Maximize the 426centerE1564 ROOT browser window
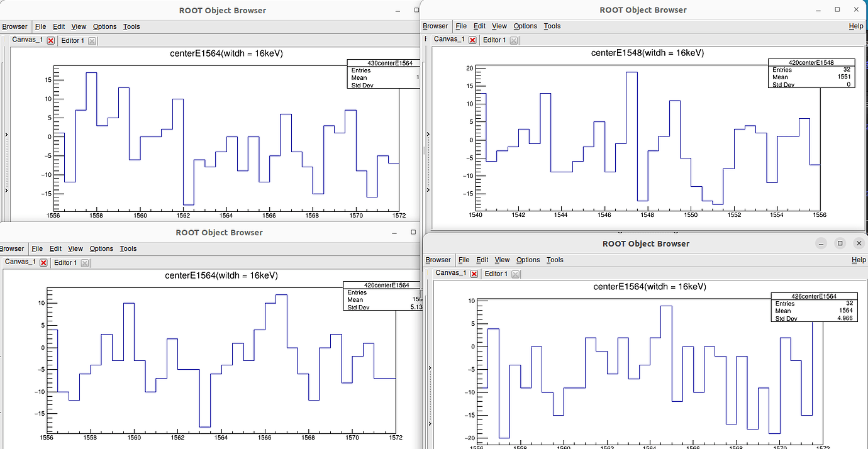This screenshot has width=868, height=449. [840, 243]
